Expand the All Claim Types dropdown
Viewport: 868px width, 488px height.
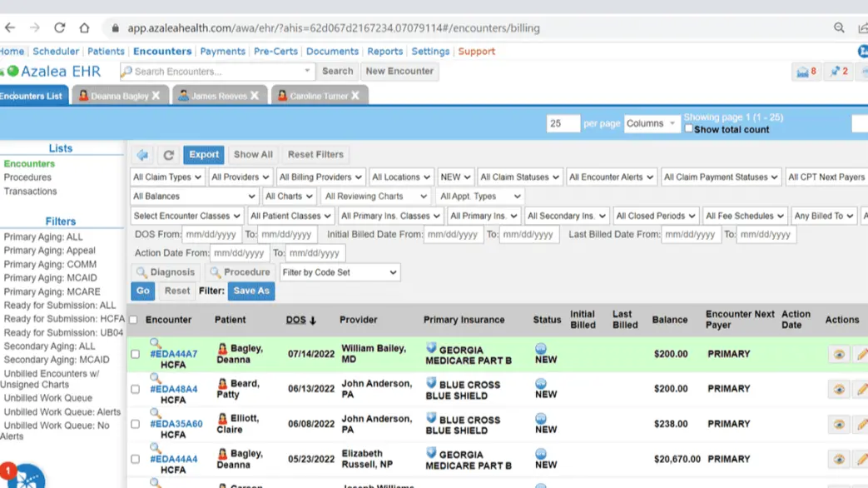point(167,177)
